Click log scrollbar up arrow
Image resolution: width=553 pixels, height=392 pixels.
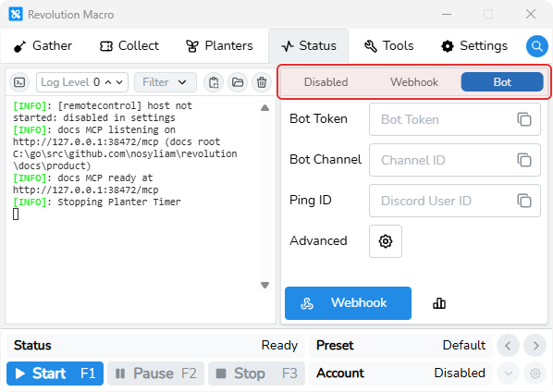coord(264,108)
